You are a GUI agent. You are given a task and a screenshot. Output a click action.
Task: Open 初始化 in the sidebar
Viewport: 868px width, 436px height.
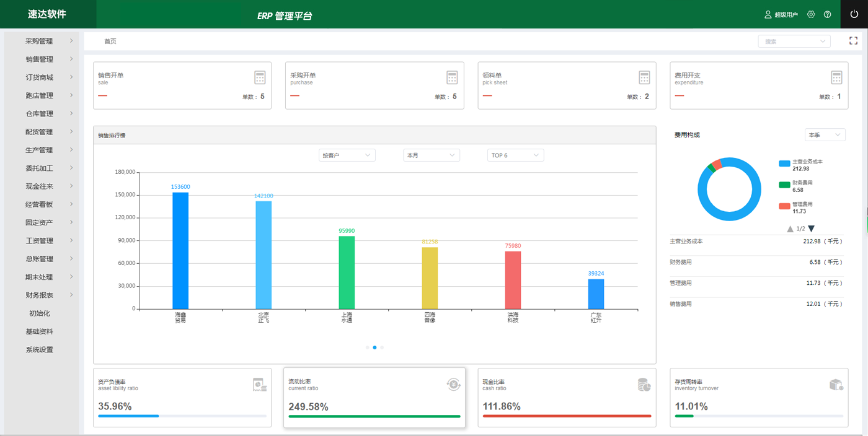tap(40, 313)
